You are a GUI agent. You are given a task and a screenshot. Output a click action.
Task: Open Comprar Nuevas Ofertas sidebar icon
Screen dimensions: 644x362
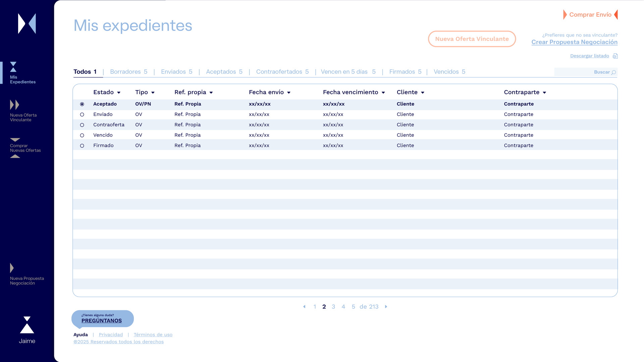pos(15,140)
